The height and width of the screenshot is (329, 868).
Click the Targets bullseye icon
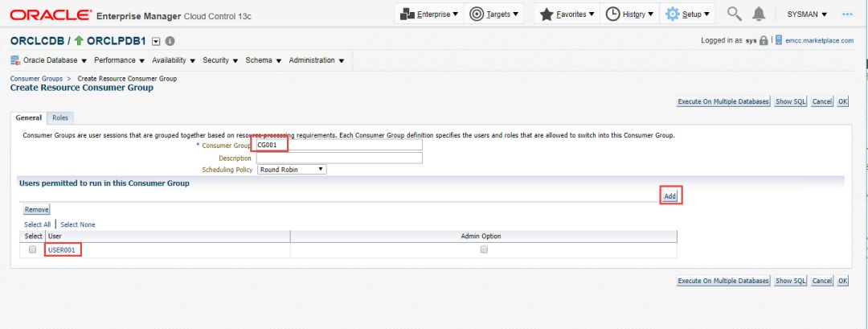476,14
